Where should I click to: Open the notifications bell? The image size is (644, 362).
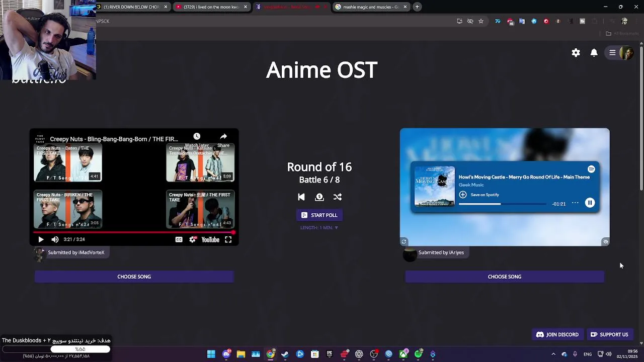[594, 53]
